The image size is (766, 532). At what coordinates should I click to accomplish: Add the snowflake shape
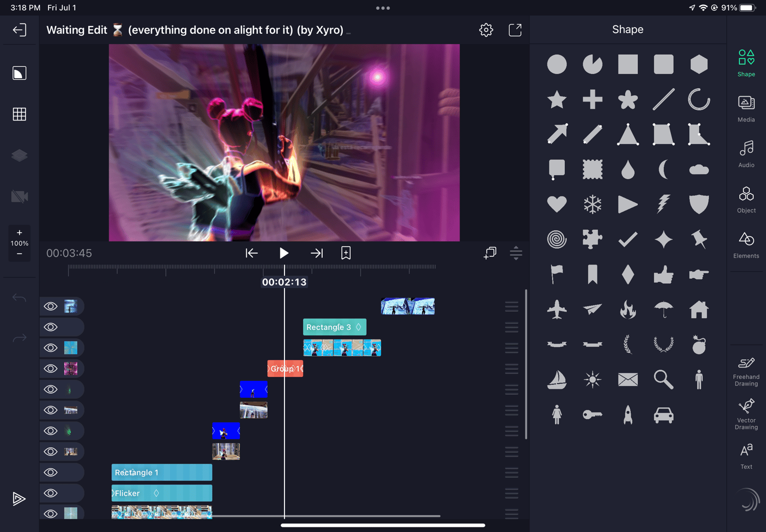[592, 204]
